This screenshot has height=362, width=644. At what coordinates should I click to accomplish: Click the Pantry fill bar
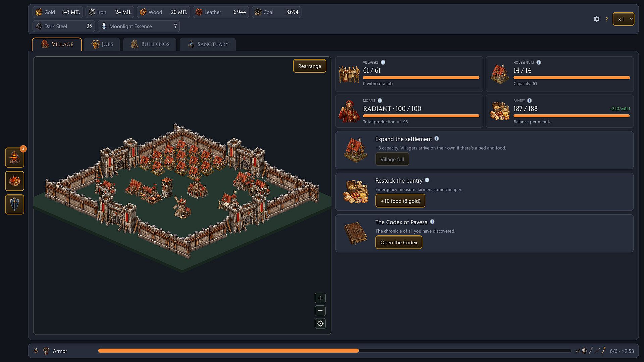[x=572, y=116]
